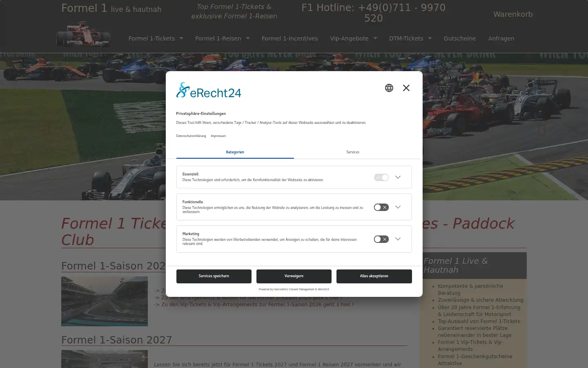Click 'Zuverlässige & sichere Abwicklung' list item
Viewport: 588px width, 368px height.
[x=481, y=300]
